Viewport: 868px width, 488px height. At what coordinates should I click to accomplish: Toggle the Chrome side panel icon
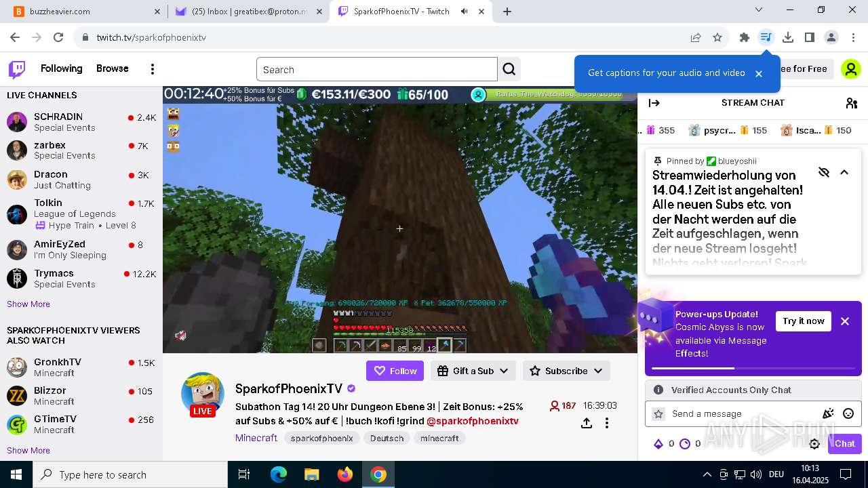pos(810,37)
